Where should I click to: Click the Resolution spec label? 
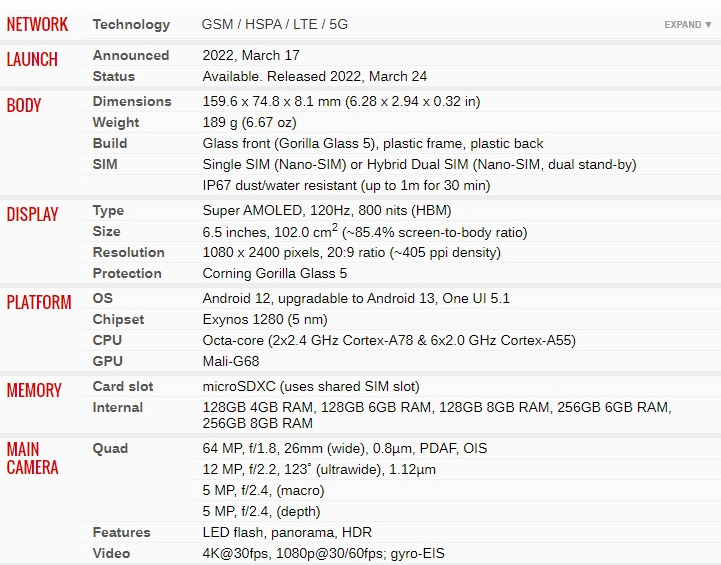pyautogui.click(x=128, y=252)
